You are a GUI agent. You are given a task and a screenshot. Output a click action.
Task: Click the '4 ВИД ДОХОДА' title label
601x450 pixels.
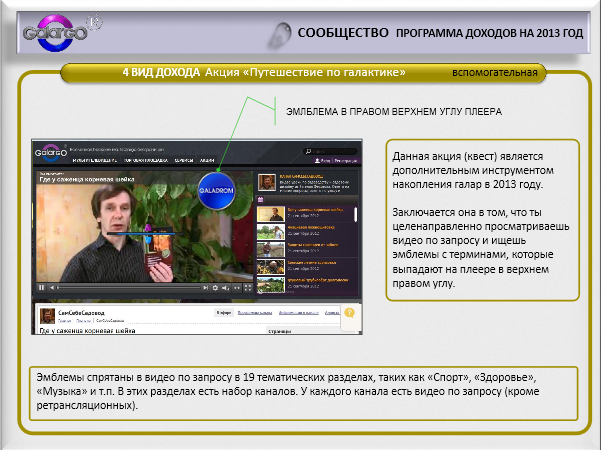pyautogui.click(x=161, y=72)
